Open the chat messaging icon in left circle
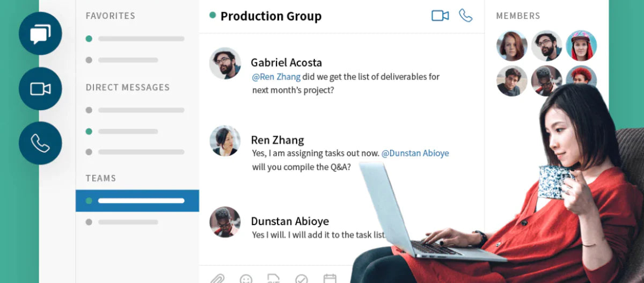This screenshot has width=644, height=283. (x=40, y=34)
